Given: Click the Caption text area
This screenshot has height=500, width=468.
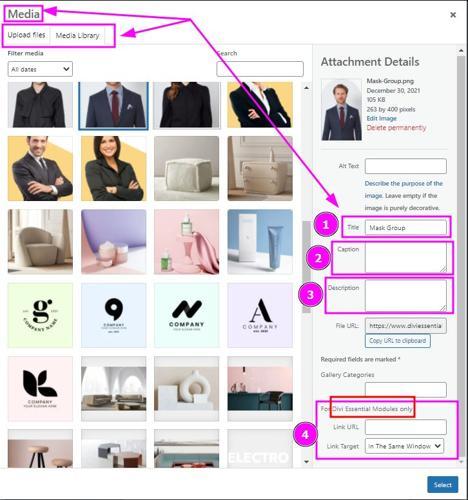Looking at the screenshot, I should tap(406, 257).
